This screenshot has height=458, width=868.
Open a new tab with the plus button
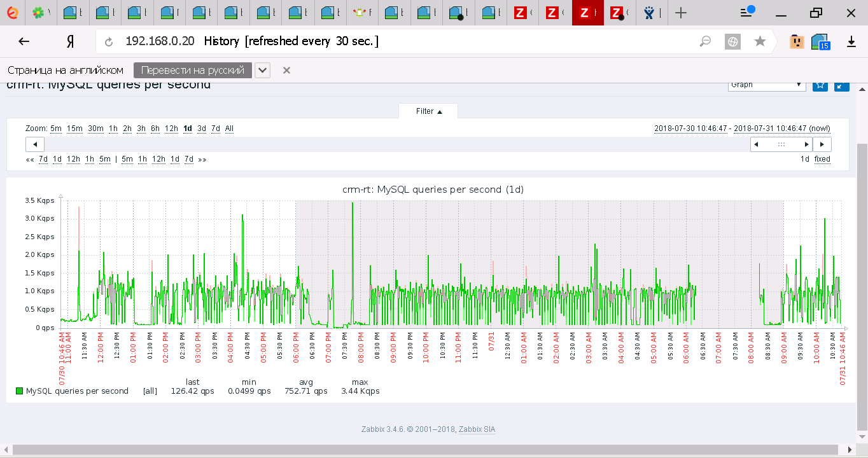tap(681, 13)
